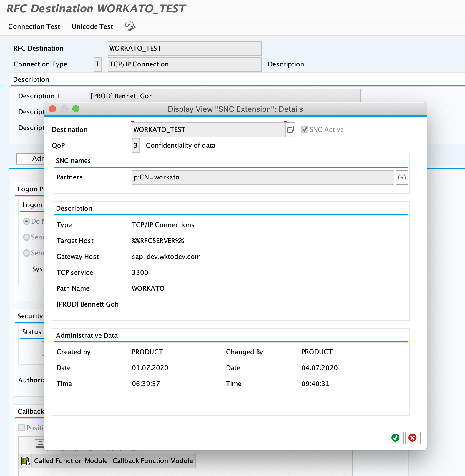Viewport: 465px width, 476px height.
Task: Click the changed date 04.07.2020
Action: (320, 368)
